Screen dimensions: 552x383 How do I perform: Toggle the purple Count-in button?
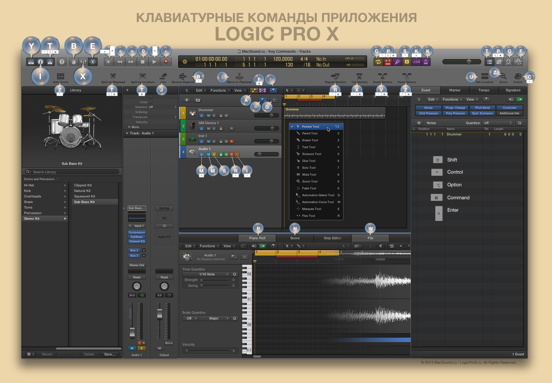click(x=416, y=62)
